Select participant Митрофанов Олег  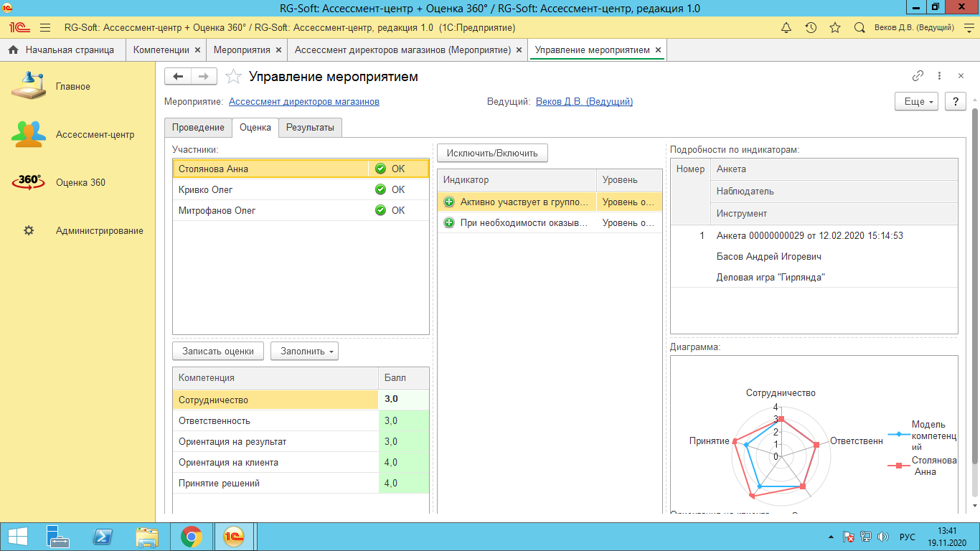301,210
